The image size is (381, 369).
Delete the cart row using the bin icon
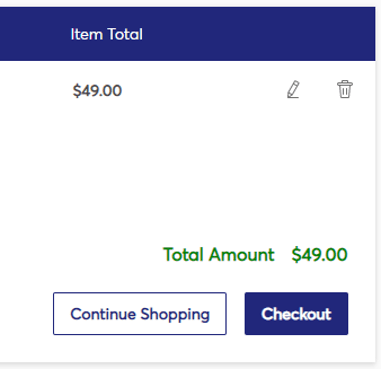345,89
